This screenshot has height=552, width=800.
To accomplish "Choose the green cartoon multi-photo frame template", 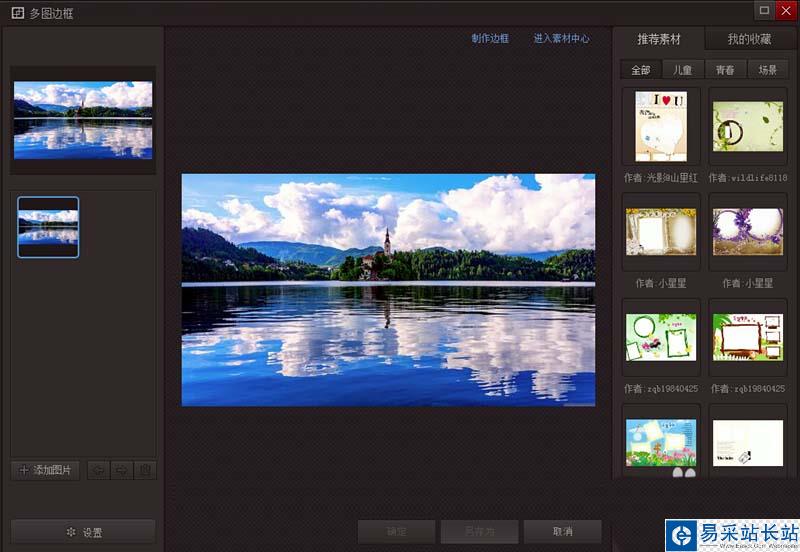I will (661, 337).
